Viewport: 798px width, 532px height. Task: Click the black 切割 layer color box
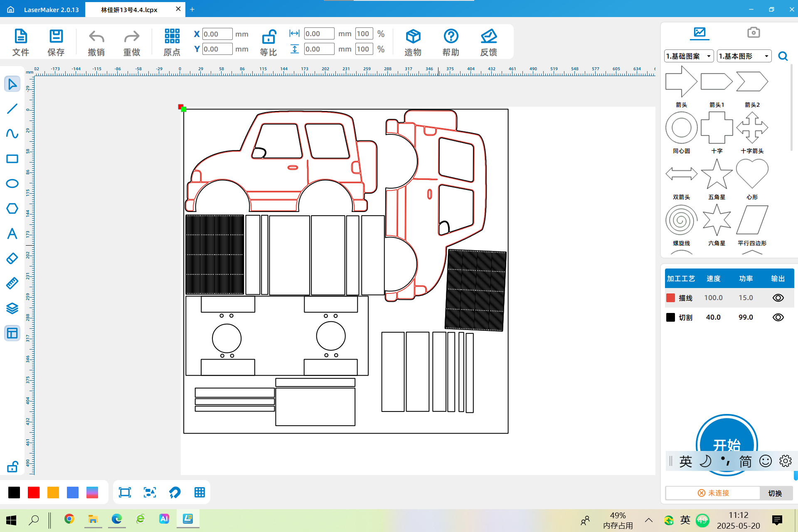(x=670, y=317)
